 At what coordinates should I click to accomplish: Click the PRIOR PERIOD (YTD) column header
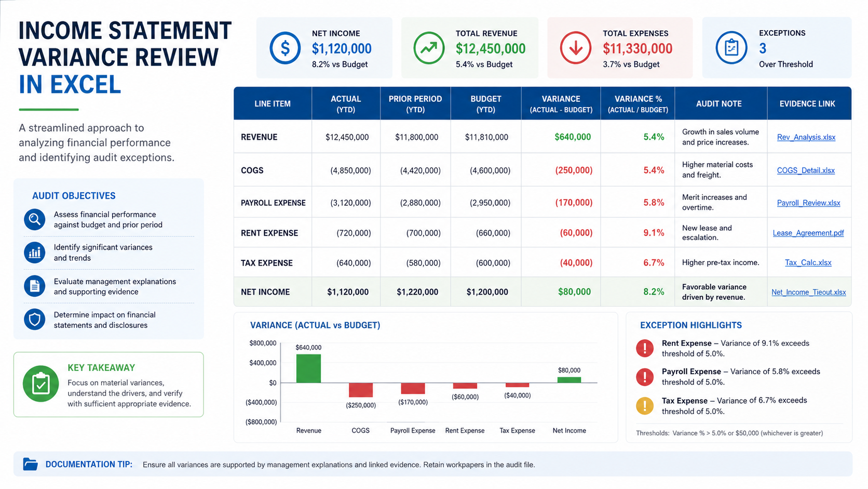tap(415, 104)
